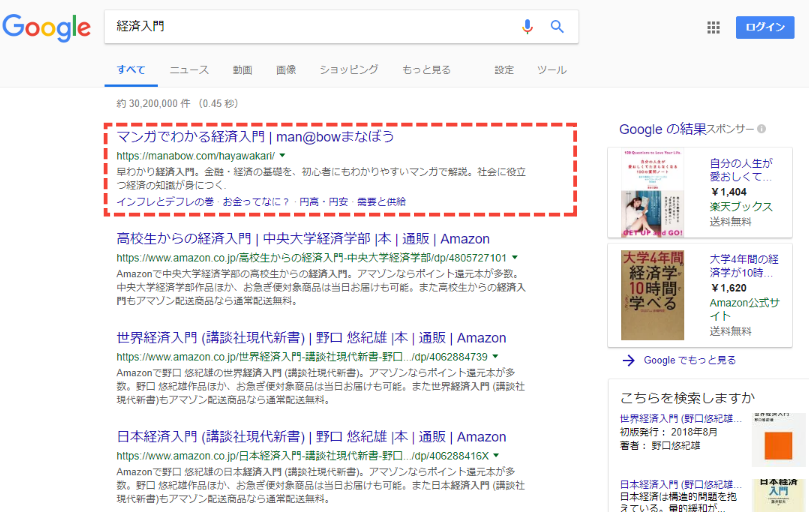Click the sponsor info icon beside スポンサー
This screenshot has width=809, height=512.
pos(761,129)
